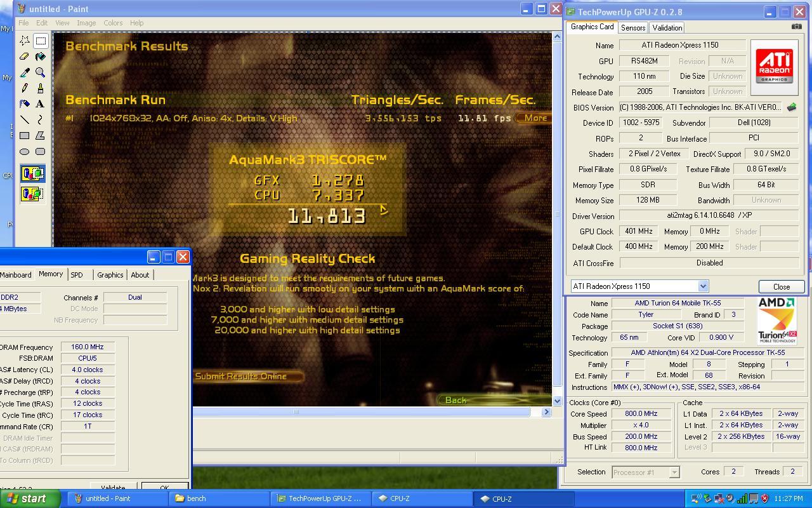
Task: Select the Text tool in Paint
Action: click(x=41, y=104)
